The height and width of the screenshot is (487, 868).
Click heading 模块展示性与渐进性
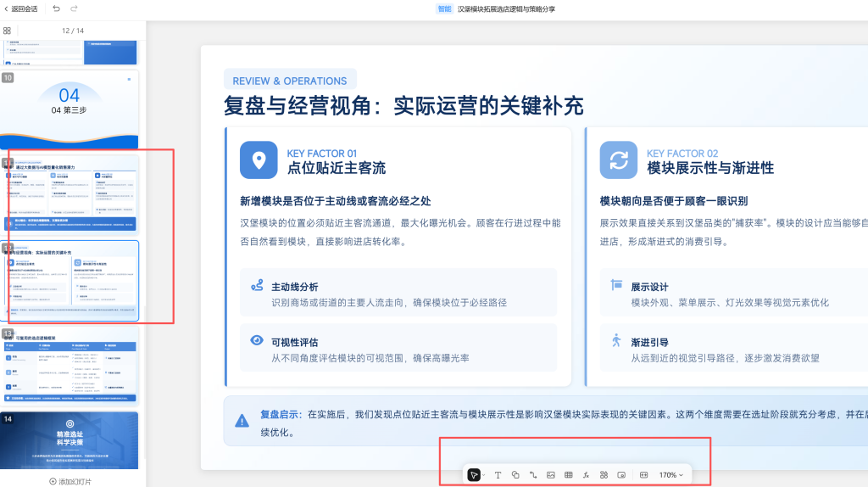point(710,168)
